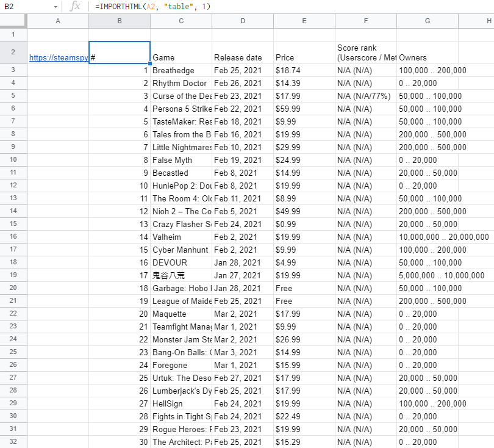Click the '$15.29' price cell
The image size is (494, 448).
(x=304, y=442)
